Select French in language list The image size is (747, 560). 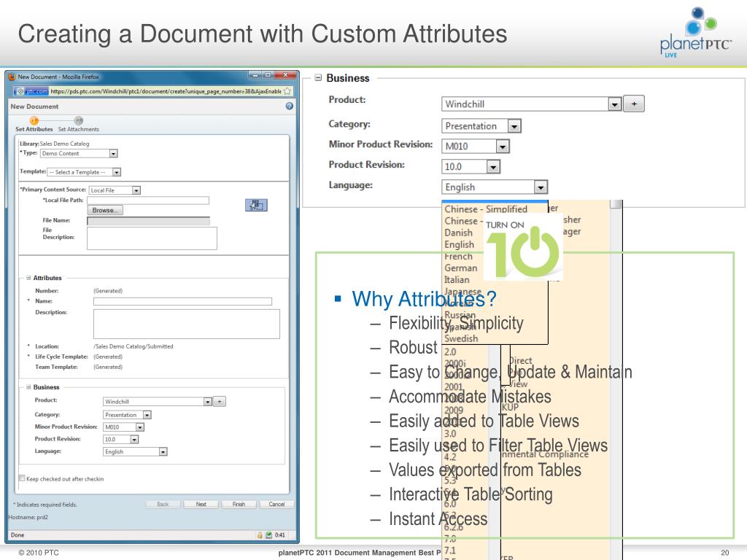point(458,257)
